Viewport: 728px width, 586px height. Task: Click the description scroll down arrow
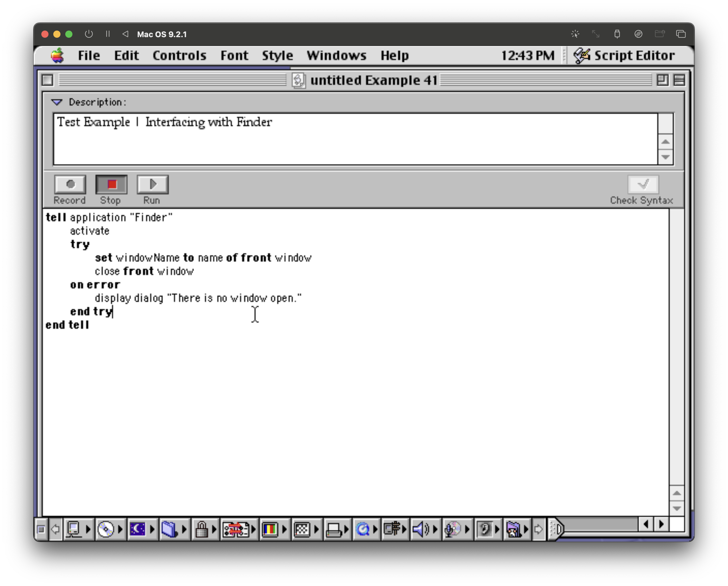pyautogui.click(x=665, y=157)
